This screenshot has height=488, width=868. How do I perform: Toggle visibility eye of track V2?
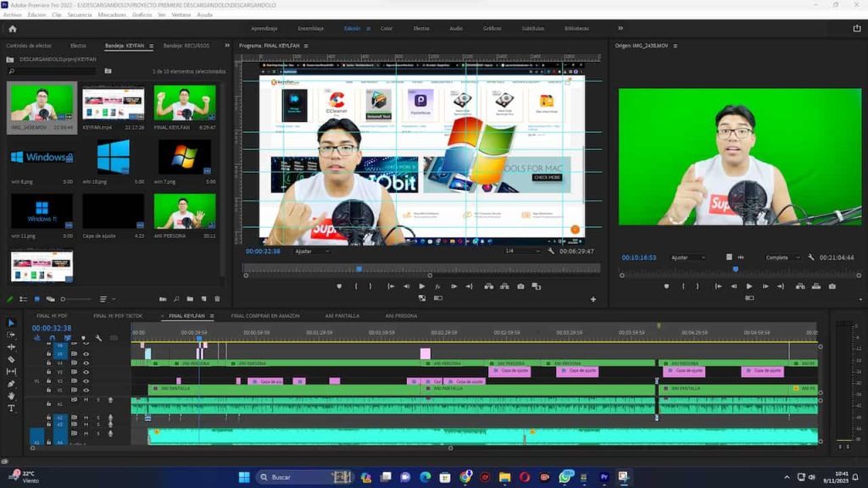(86, 380)
